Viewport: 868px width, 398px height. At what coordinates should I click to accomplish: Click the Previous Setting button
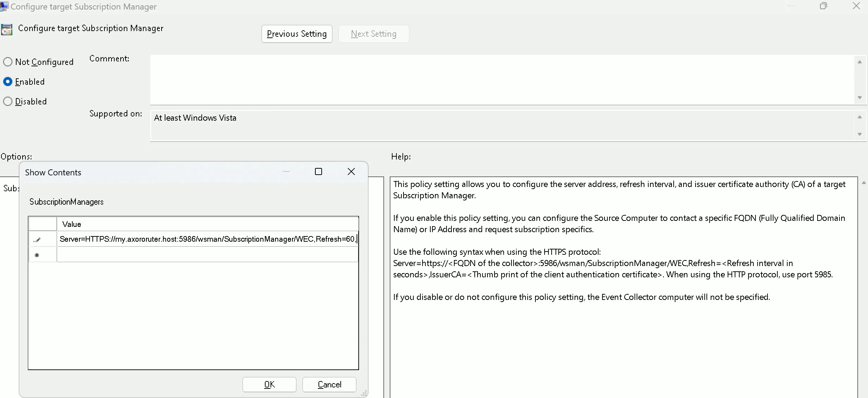tap(297, 34)
